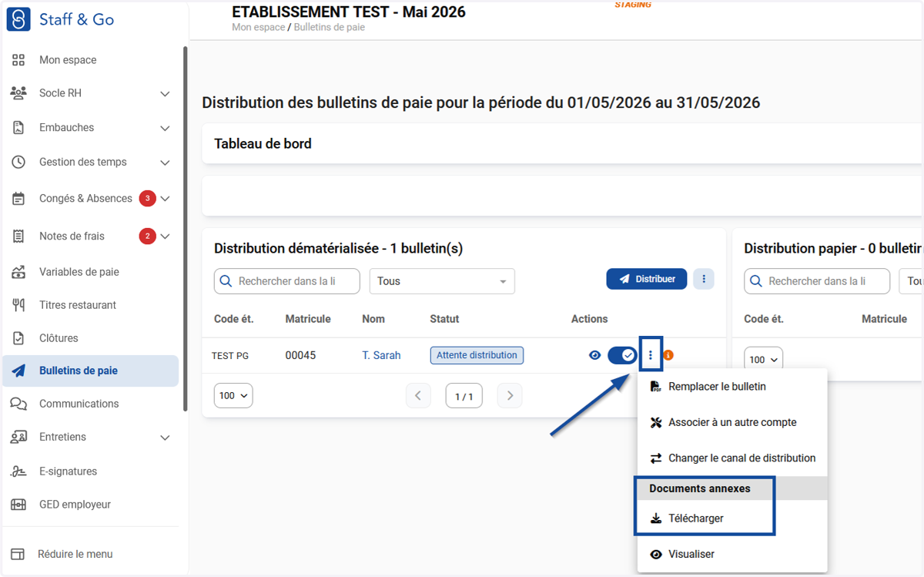Click the Bulletins de paie paper-plane icon

(x=18, y=371)
